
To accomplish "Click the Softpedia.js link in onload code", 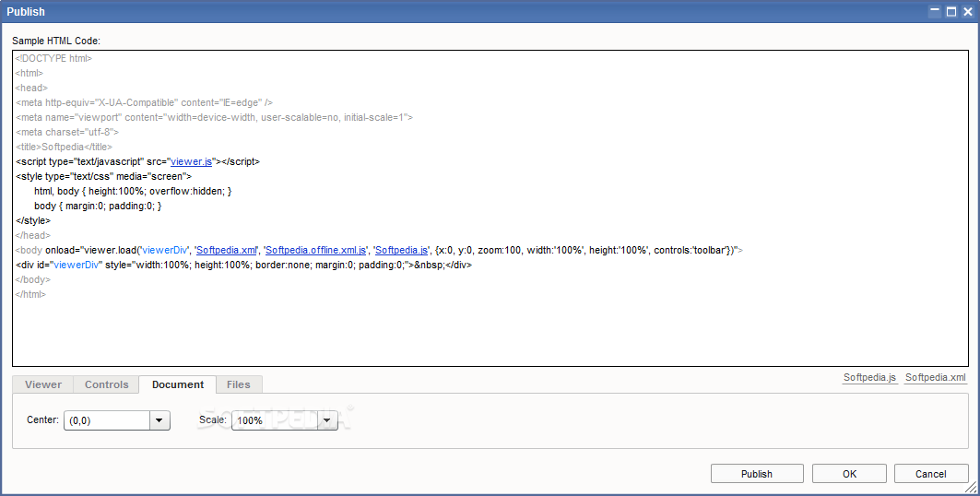I will 401,250.
